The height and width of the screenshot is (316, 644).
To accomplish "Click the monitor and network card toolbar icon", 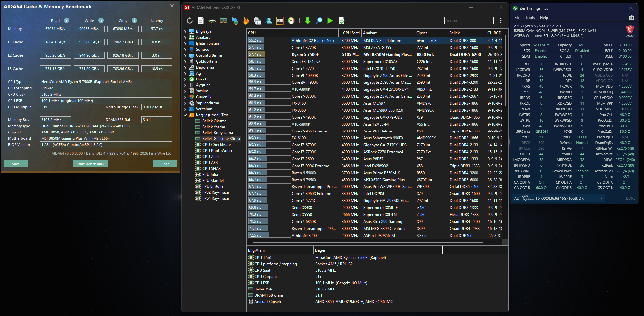I will pyautogui.click(x=235, y=21).
